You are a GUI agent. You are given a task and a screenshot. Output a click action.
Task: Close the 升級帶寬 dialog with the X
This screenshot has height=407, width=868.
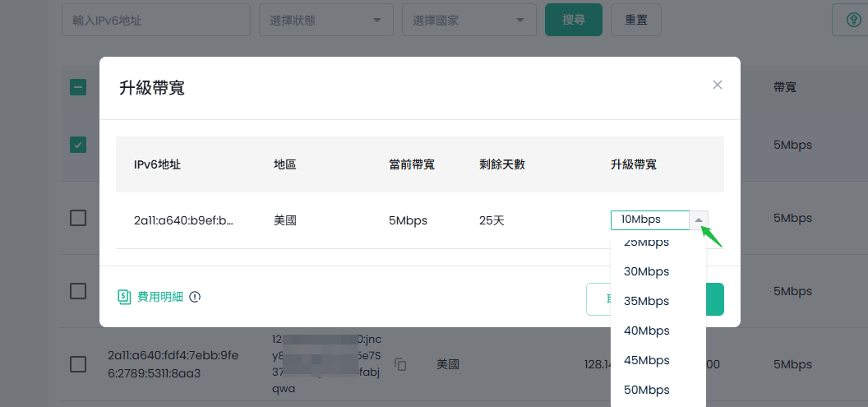click(718, 85)
